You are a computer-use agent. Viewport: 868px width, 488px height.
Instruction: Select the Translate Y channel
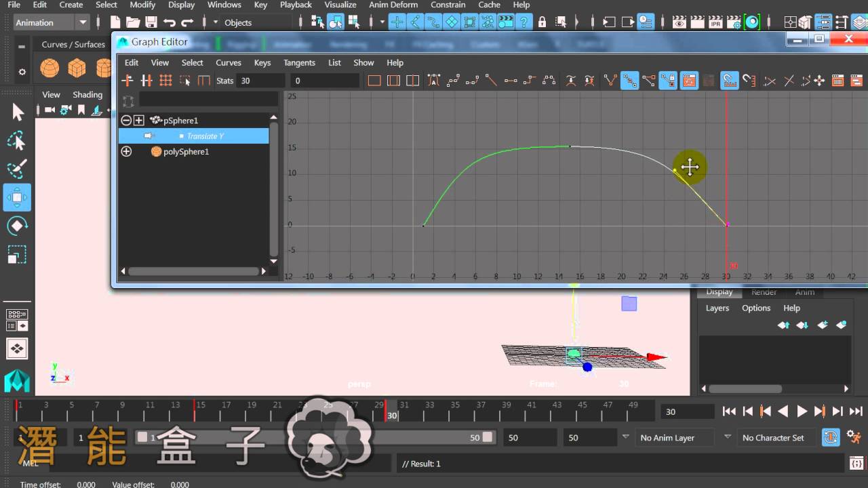pos(194,136)
